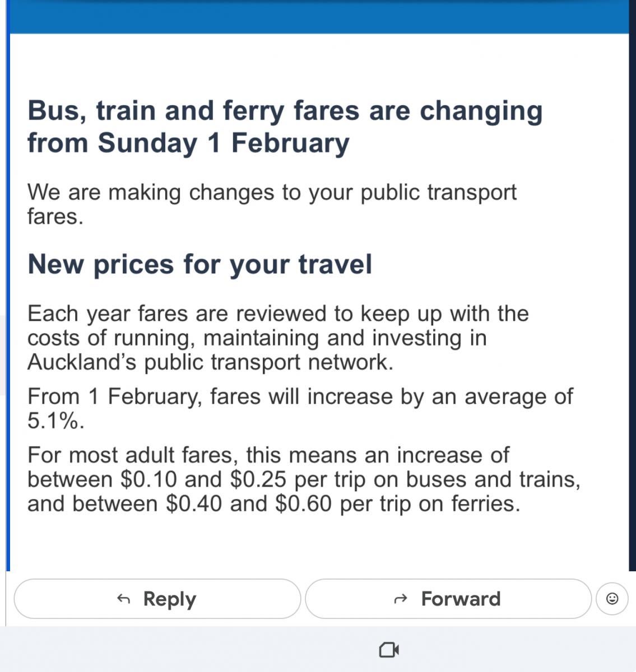Click the '$0.10' amount in the text
This screenshot has width=636, height=672.
point(148,479)
